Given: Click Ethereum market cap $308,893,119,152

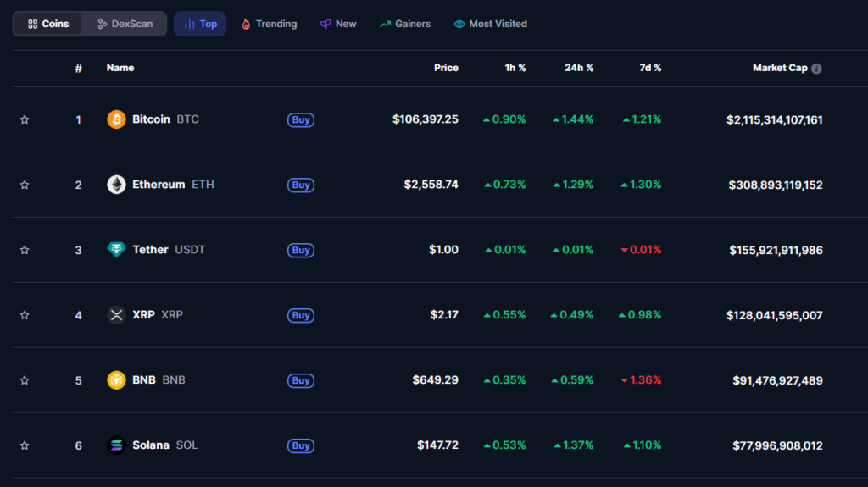Looking at the screenshot, I should 776,185.
